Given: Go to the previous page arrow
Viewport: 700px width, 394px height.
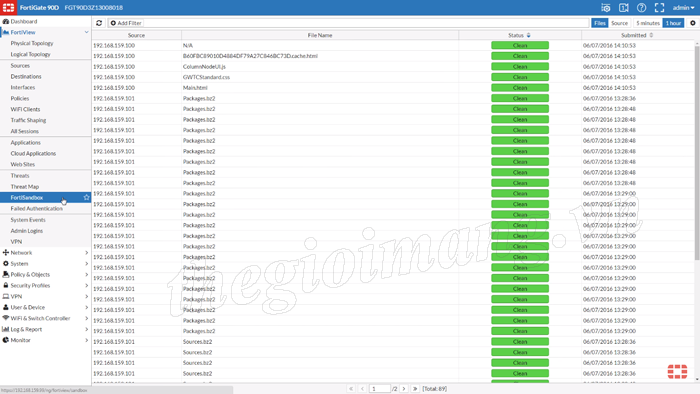Looking at the screenshot, I should 362,389.
